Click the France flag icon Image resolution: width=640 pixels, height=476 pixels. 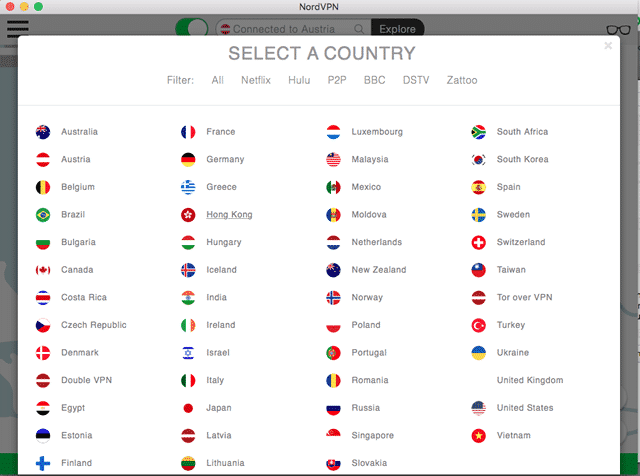coord(188,132)
